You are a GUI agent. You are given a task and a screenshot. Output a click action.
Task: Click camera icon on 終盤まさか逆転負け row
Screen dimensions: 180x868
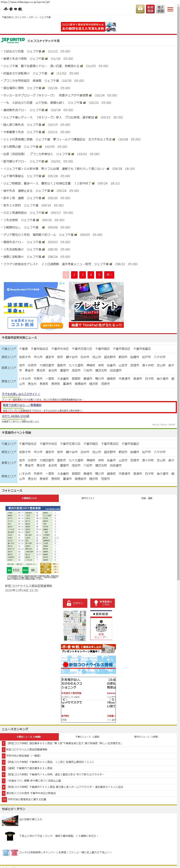tap(53, 74)
